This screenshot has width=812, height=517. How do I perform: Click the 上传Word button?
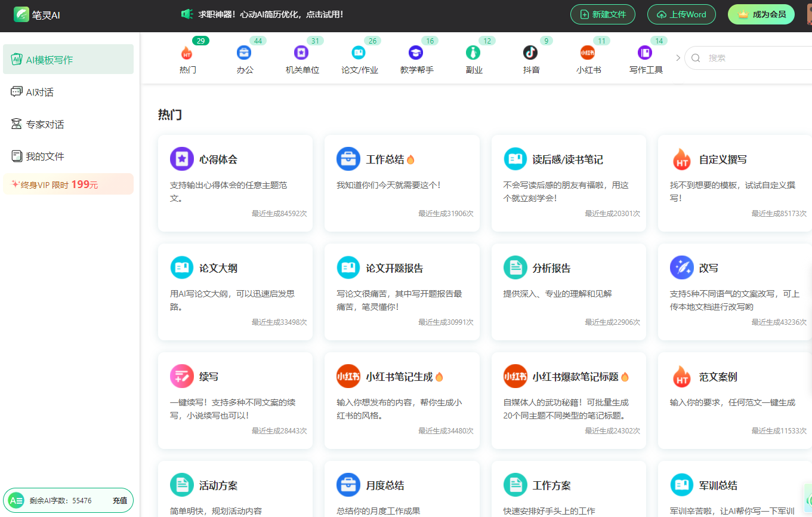(x=681, y=14)
